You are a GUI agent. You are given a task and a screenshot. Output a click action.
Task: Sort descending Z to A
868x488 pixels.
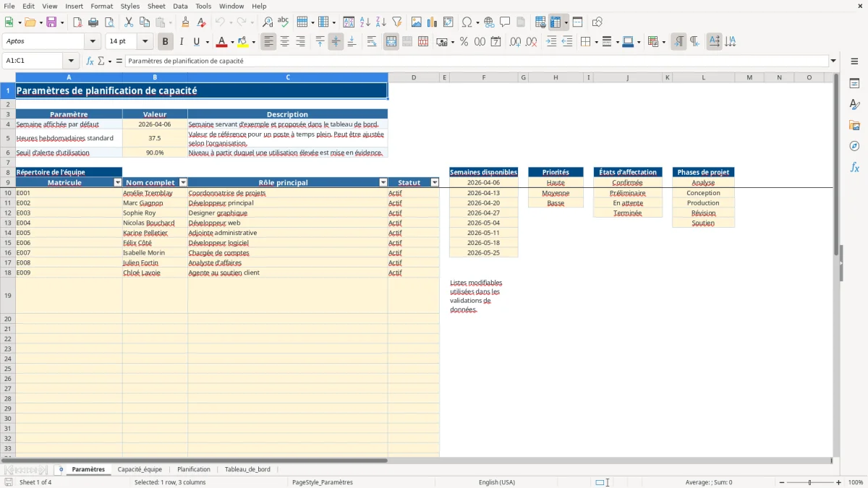(380, 22)
